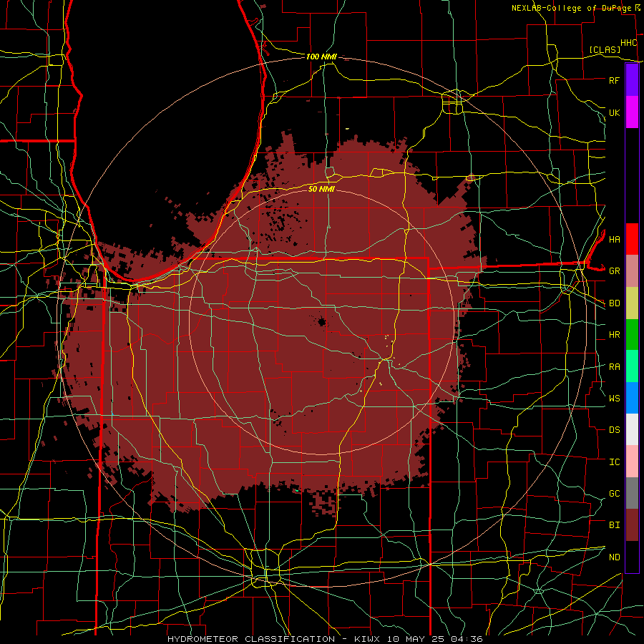Viewport: 644px width, 644px height.
Task: Click the HR green legend swatch
Action: pos(632,334)
